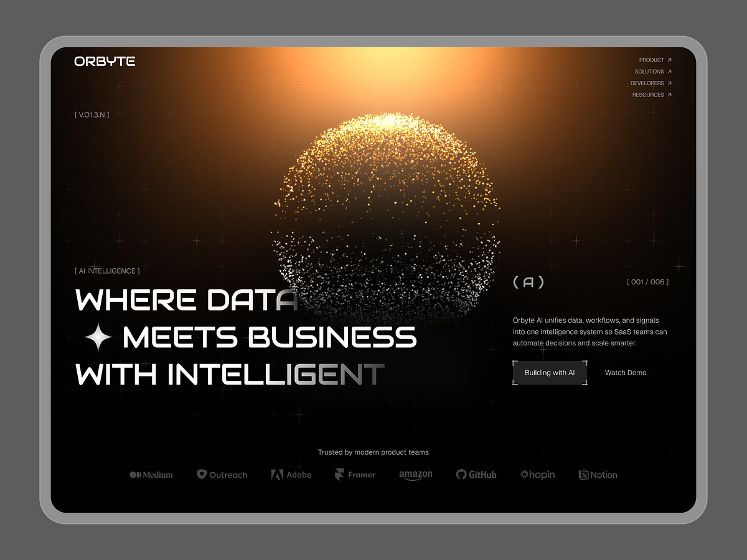Expand the SOLUTIONS menu chevron
The image size is (747, 560).
[671, 71]
